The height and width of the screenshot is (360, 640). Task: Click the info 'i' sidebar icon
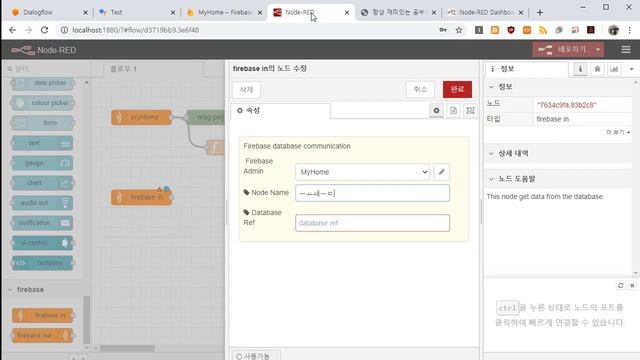click(x=580, y=69)
